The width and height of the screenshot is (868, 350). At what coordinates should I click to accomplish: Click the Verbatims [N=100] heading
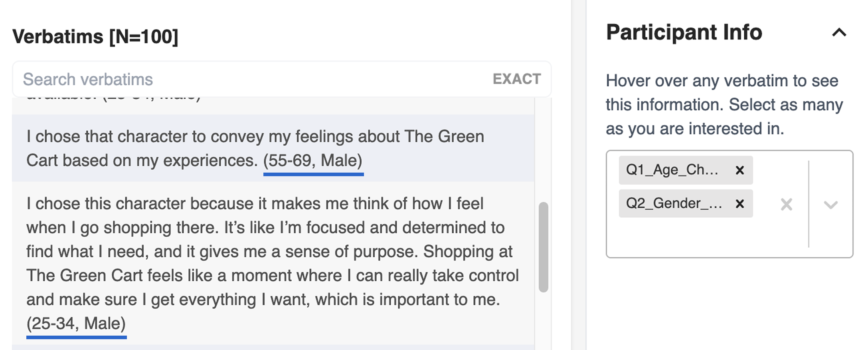(x=95, y=37)
